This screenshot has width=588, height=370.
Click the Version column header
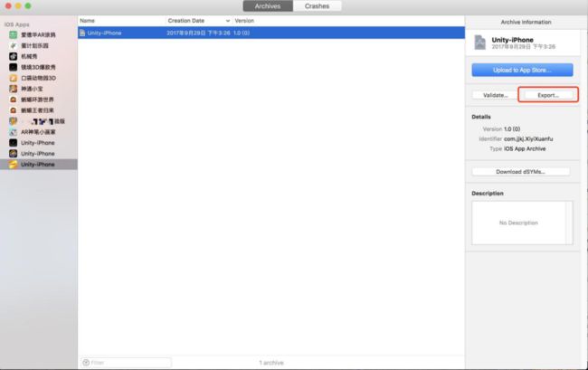(244, 21)
